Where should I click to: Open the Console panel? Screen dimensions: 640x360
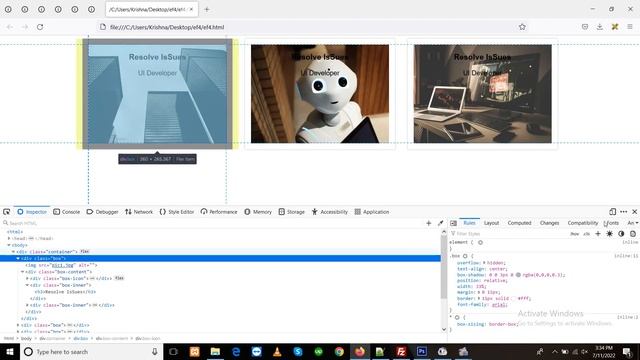(67, 212)
